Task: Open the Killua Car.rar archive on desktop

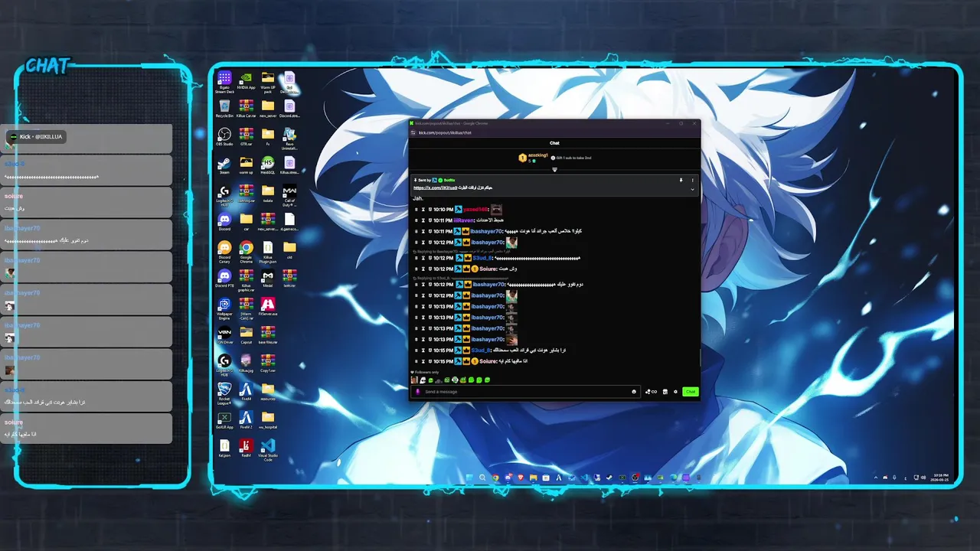Action: click(x=246, y=108)
